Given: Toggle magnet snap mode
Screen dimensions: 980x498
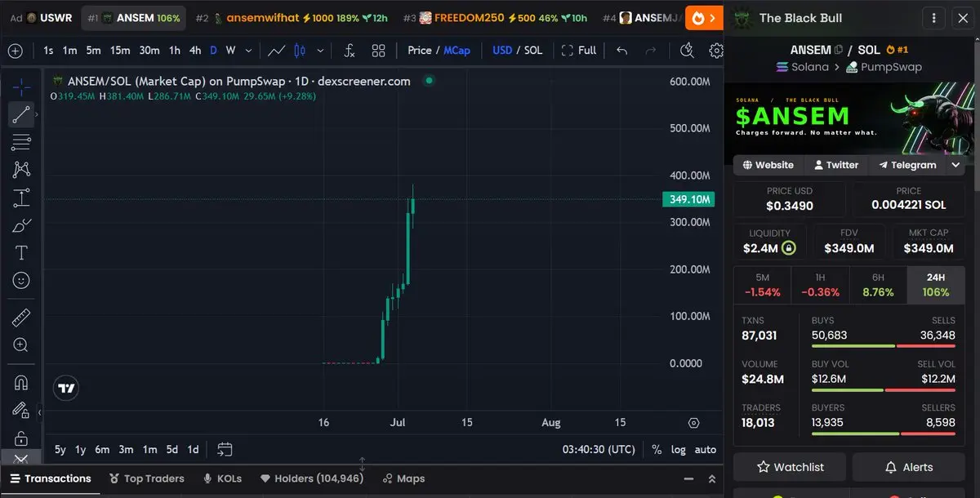Looking at the screenshot, I should 21,382.
